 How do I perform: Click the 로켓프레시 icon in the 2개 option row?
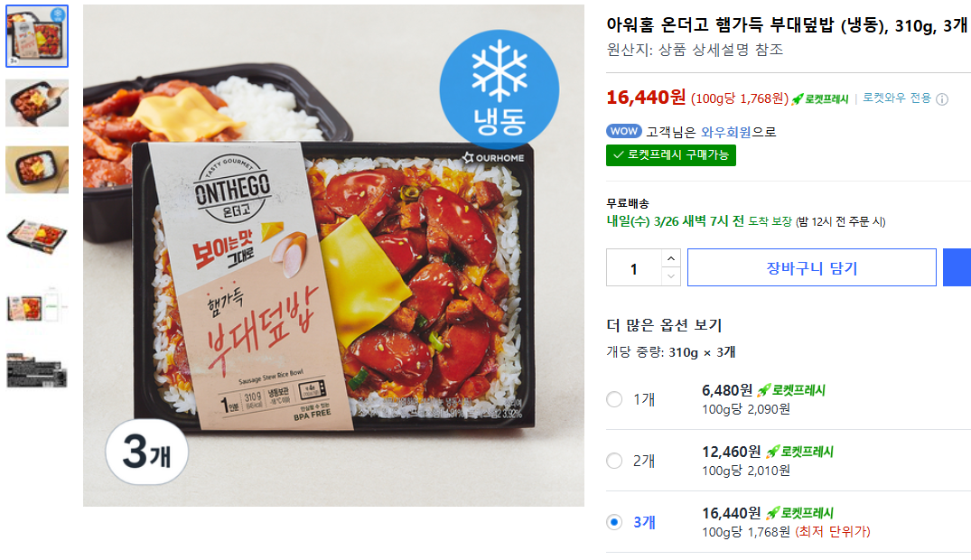point(800,452)
